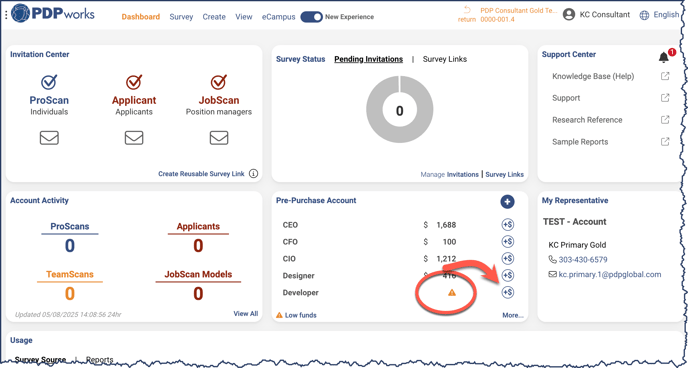Add funds to the CEO account

click(x=508, y=225)
